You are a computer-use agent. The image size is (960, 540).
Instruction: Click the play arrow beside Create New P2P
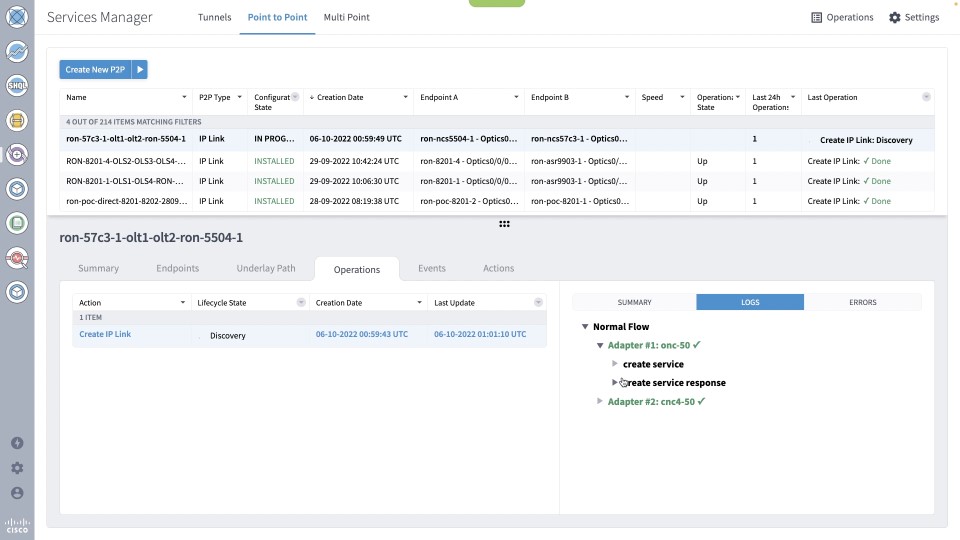140,70
